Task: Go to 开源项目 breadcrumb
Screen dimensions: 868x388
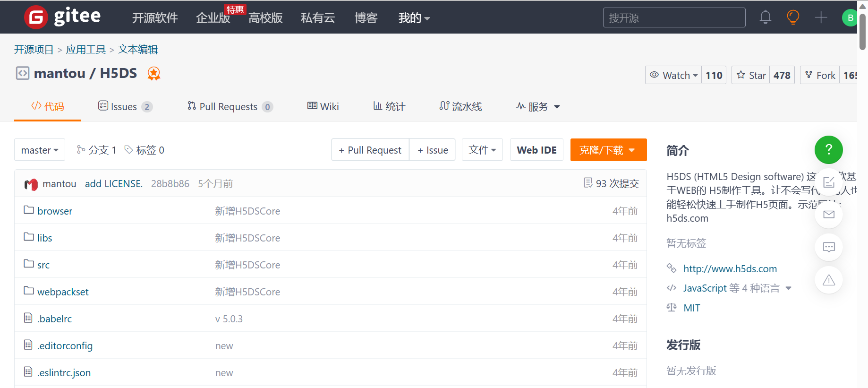Action: coord(34,49)
